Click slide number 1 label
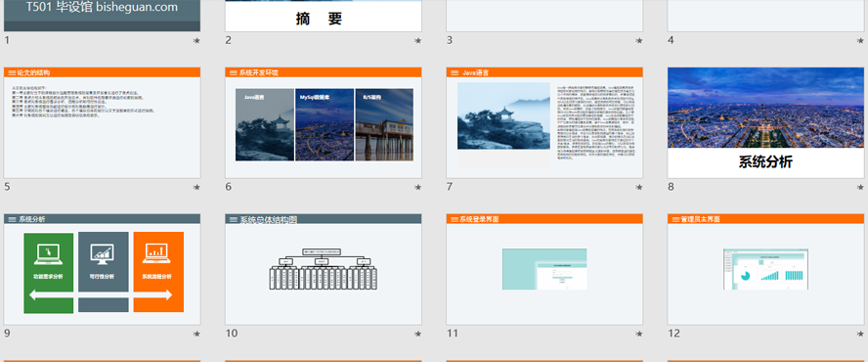The width and height of the screenshot is (868, 362). click(x=7, y=40)
